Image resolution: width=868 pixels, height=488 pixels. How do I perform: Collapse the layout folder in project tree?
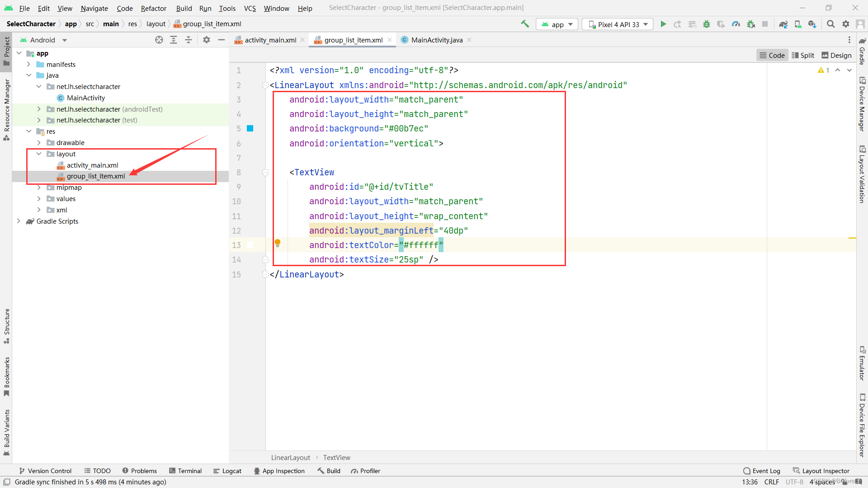coord(39,154)
